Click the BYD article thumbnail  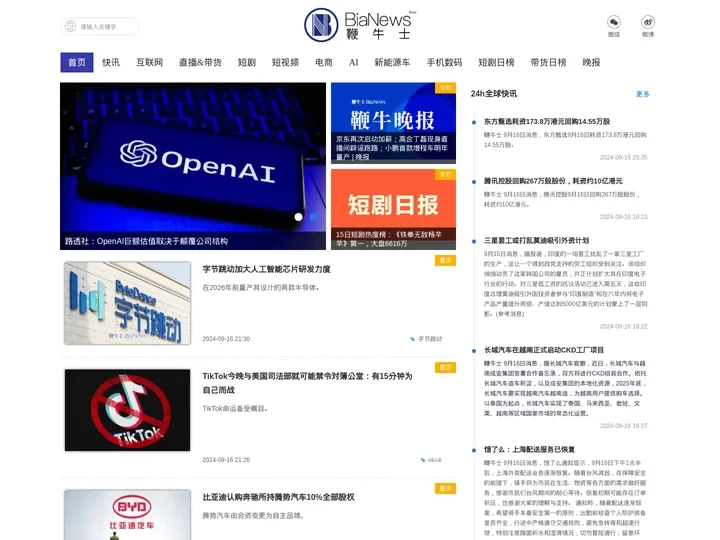coord(128,515)
